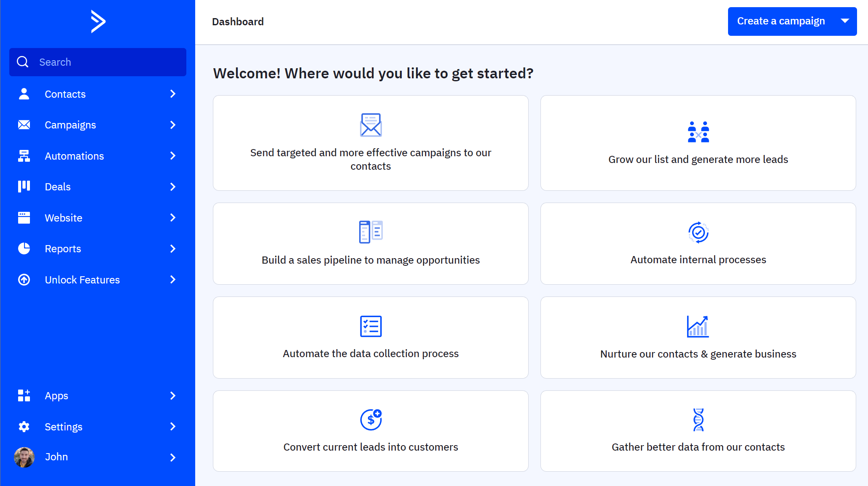
Task: Click the search input field
Action: pyautogui.click(x=97, y=62)
